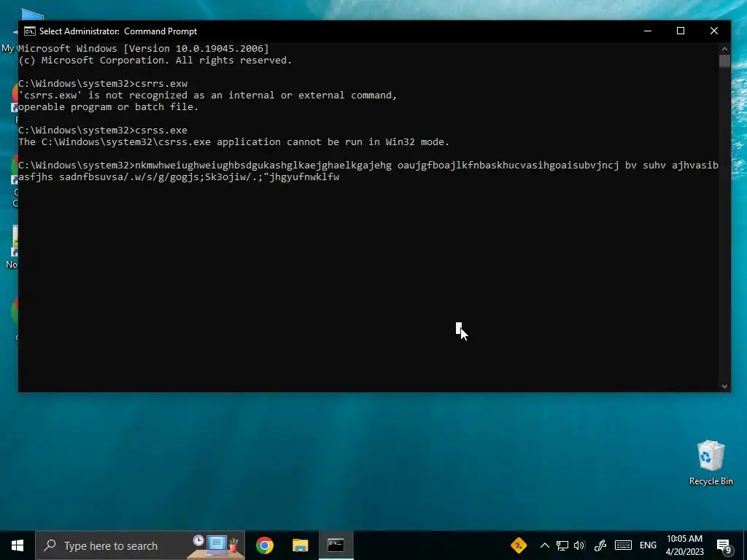Launch Google Chrome from the taskbar

[x=264, y=545]
